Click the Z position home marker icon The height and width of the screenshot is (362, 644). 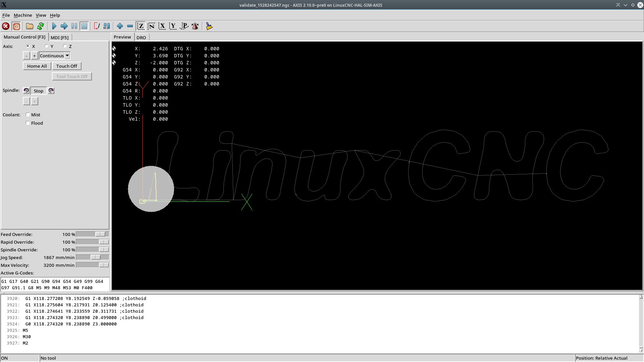pos(114,63)
